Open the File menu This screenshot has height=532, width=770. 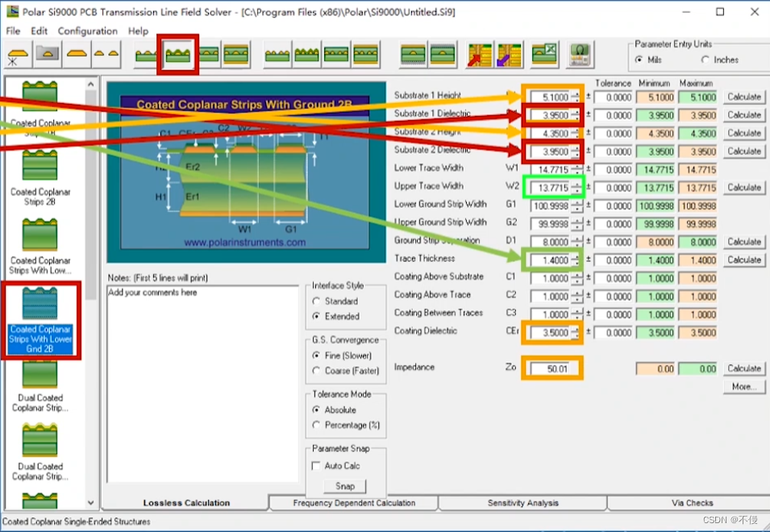pos(13,31)
